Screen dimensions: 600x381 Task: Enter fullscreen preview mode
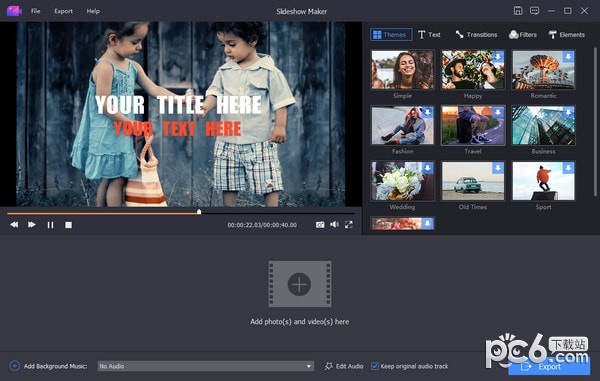[349, 225]
